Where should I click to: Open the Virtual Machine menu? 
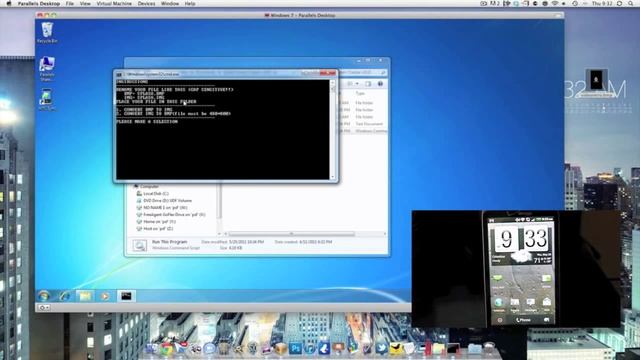click(114, 3)
